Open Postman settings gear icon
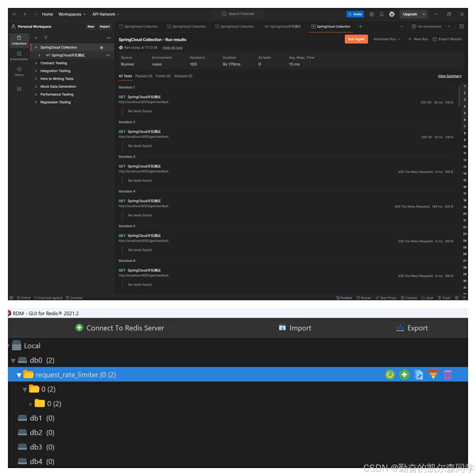The image size is (476, 476). point(372,14)
